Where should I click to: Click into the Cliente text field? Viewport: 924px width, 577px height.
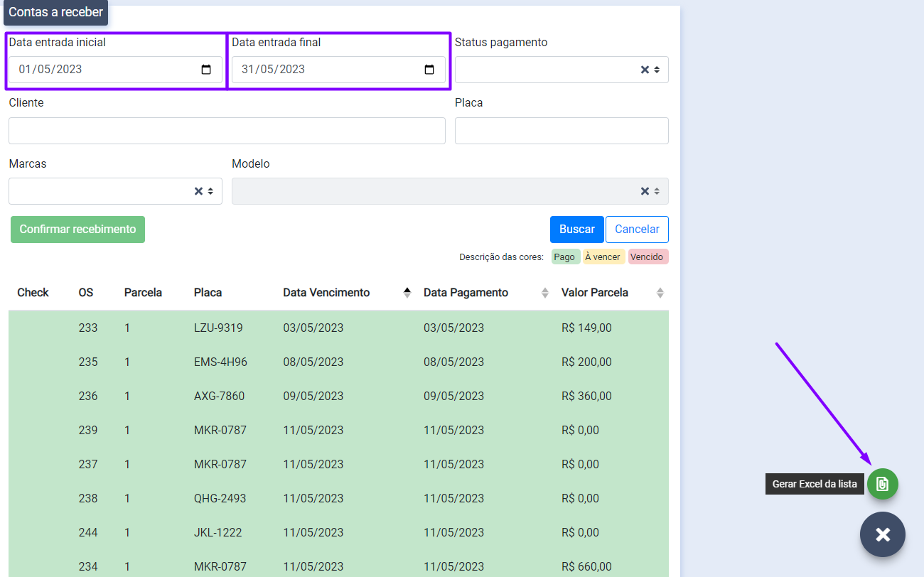click(227, 131)
